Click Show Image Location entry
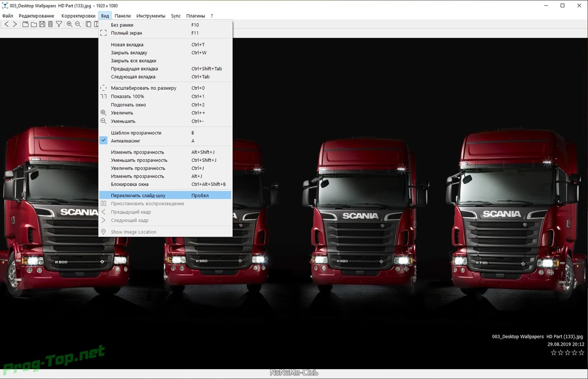 165,232
